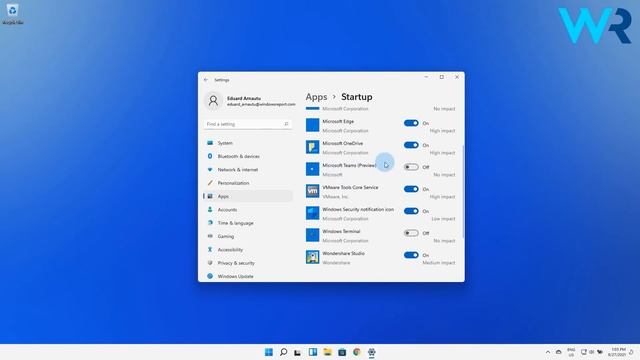Toggle Windows Security notification icon switch
This screenshot has width=640, height=360.
click(411, 211)
